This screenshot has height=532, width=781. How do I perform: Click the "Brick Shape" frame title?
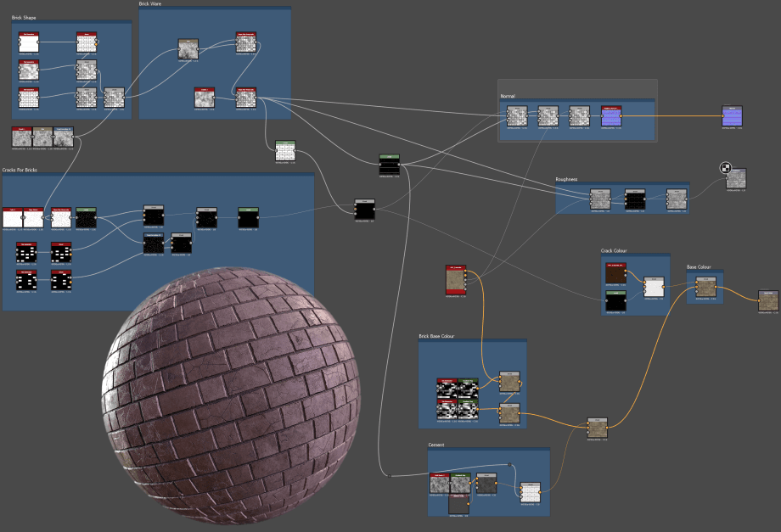coord(24,18)
